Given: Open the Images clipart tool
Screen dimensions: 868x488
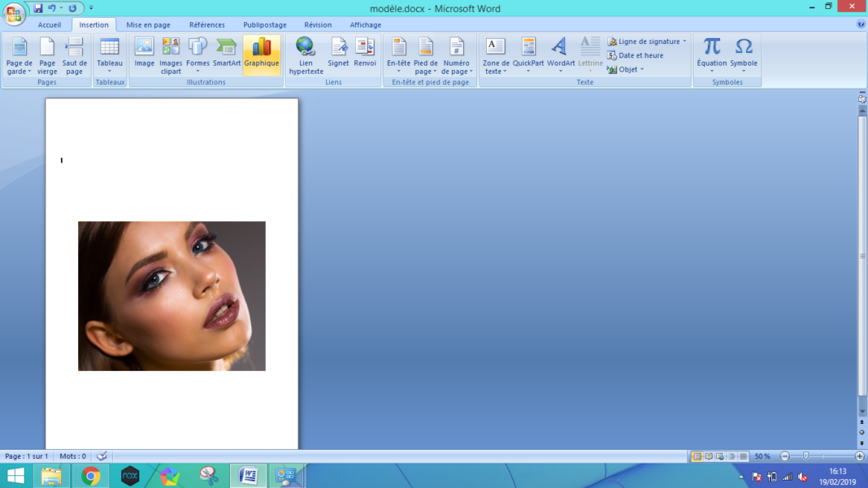Looking at the screenshot, I should tap(171, 54).
